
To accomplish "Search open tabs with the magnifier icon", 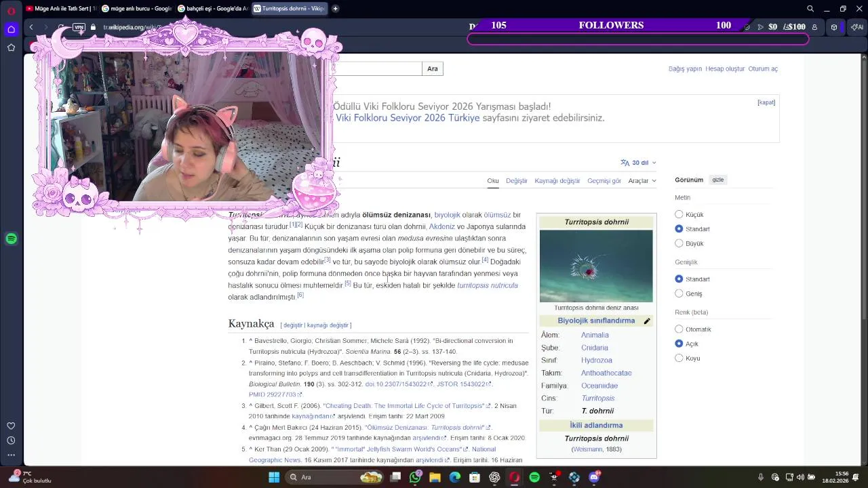I will tap(810, 9).
